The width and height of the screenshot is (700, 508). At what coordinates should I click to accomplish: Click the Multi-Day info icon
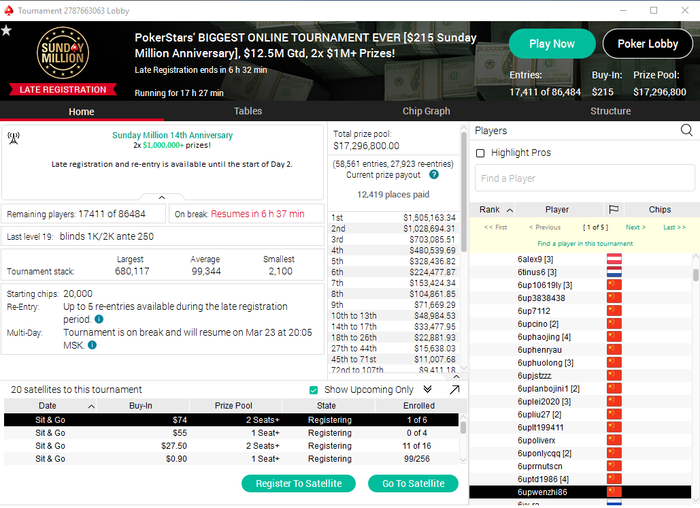[92, 345]
